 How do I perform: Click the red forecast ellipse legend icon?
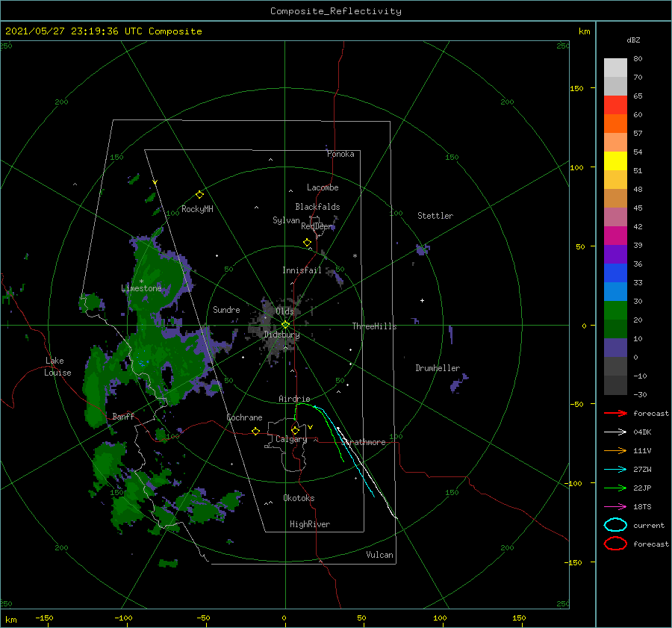[615, 544]
